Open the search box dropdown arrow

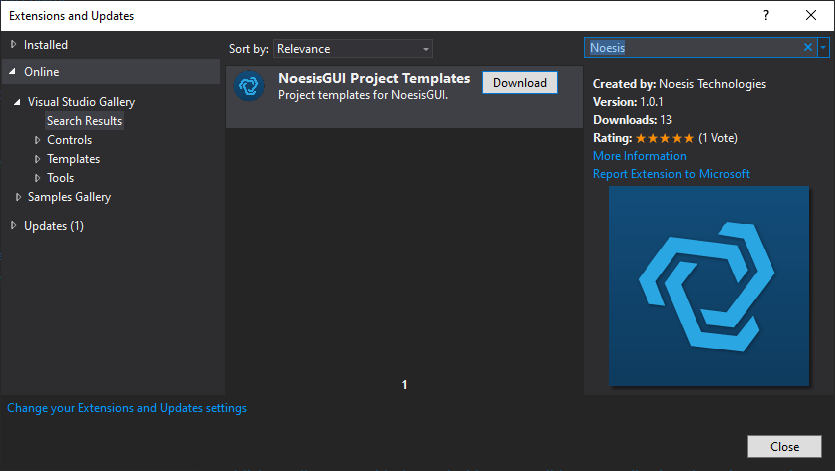(823, 48)
